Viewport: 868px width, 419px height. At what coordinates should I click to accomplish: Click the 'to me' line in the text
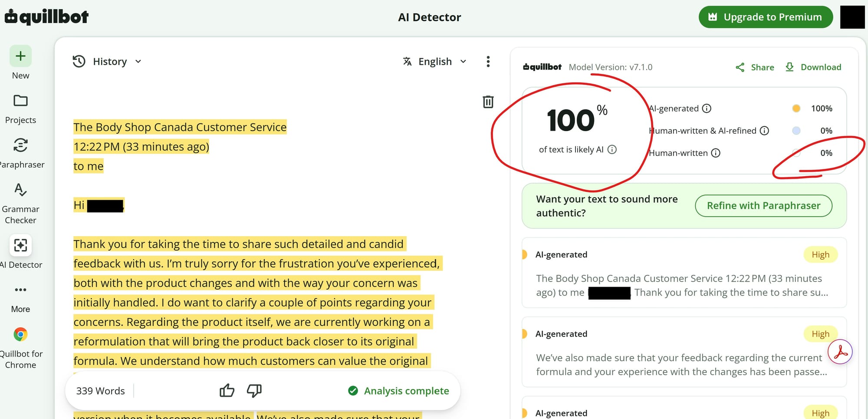pos(89,166)
